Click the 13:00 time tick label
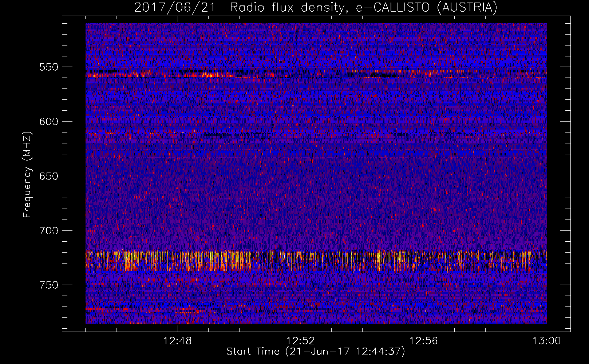Viewport: 589px width, 364px height. tap(547, 341)
